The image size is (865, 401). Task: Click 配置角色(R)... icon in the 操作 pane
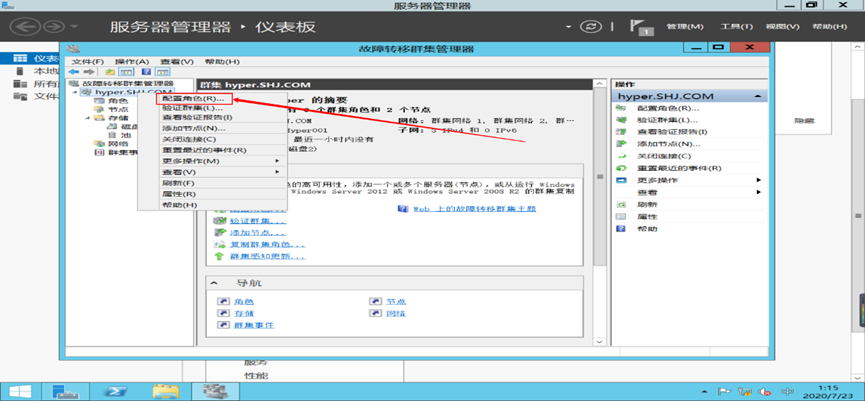621,108
